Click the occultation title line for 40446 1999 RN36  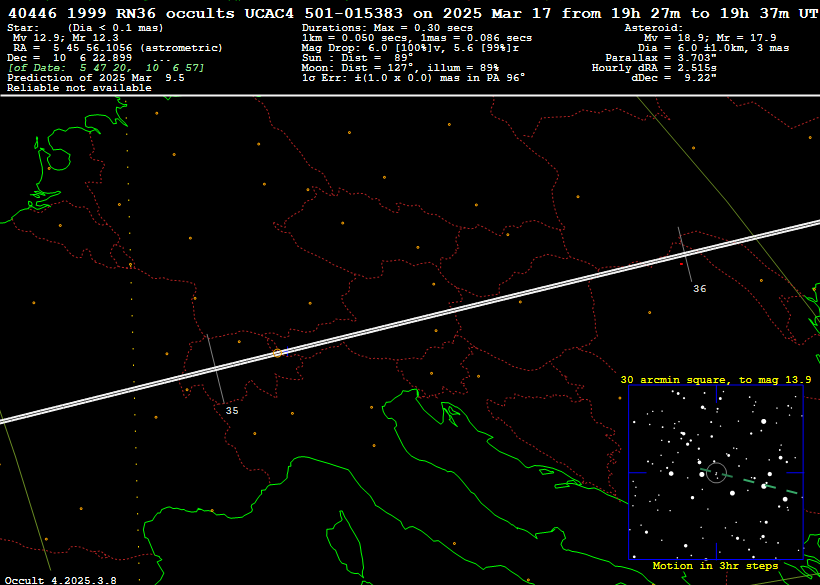pos(413,13)
